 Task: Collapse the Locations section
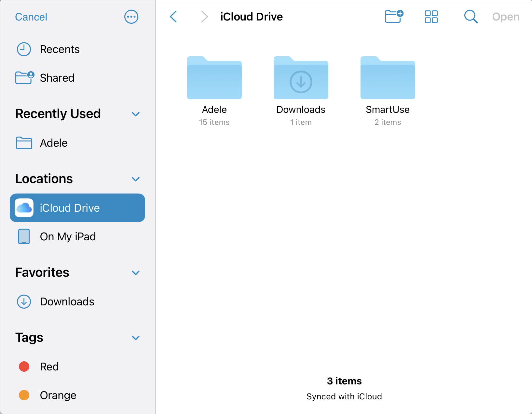pyautogui.click(x=136, y=179)
